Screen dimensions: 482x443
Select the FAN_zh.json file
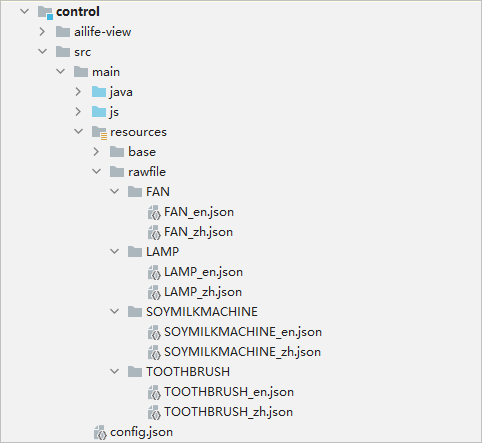pyautogui.click(x=198, y=232)
